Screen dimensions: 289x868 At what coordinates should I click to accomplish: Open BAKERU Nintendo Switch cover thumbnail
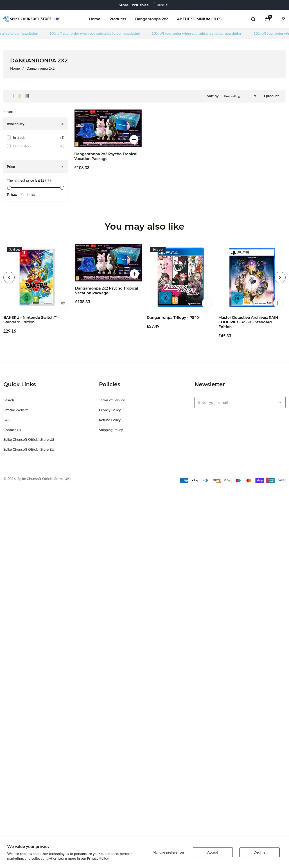(x=37, y=277)
